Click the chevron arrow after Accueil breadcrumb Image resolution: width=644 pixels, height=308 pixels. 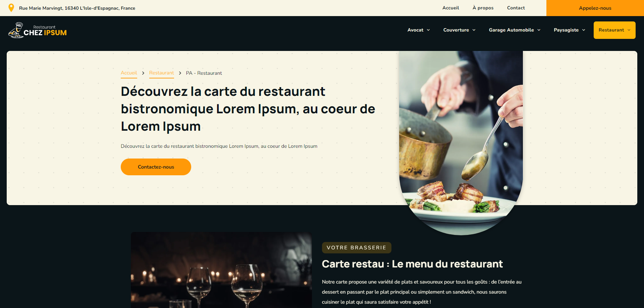(x=143, y=73)
